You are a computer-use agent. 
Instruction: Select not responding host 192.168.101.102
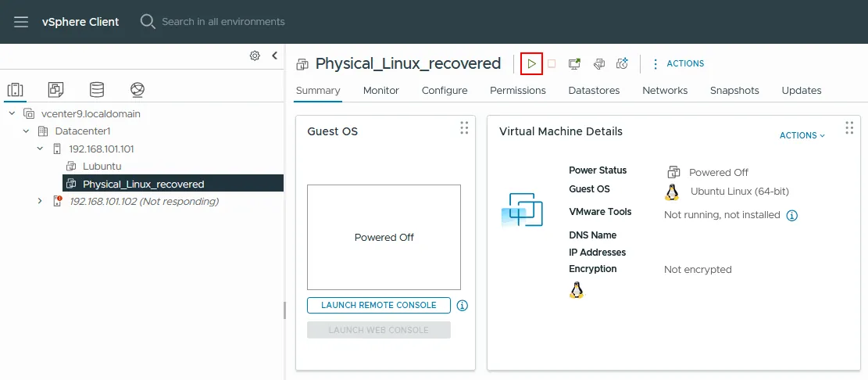[144, 201]
